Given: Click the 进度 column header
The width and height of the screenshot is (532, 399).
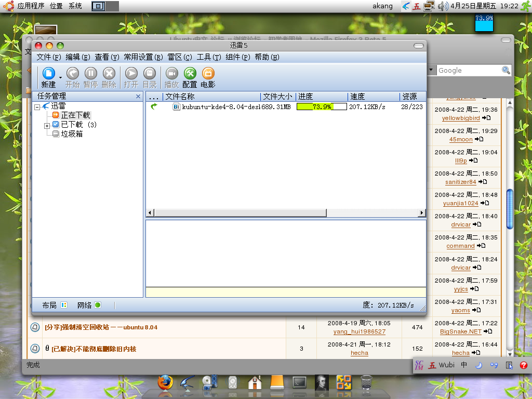Looking at the screenshot, I should [x=322, y=97].
